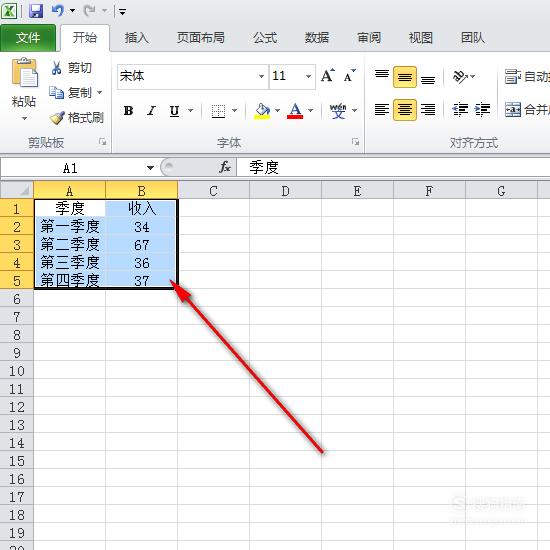This screenshot has height=550, width=550.
Task: Switch to the 视图 View tab
Action: pos(421,38)
